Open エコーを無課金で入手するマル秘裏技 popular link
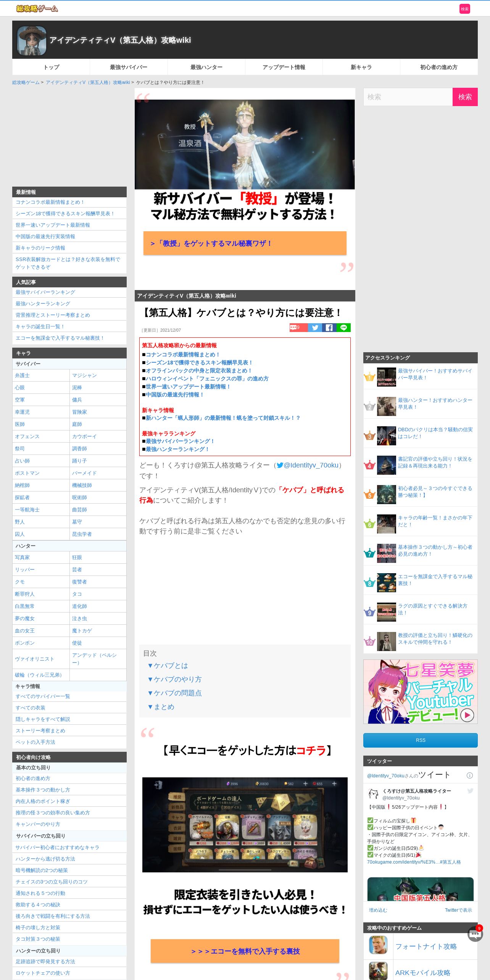The height and width of the screenshot is (980, 490). point(60,338)
